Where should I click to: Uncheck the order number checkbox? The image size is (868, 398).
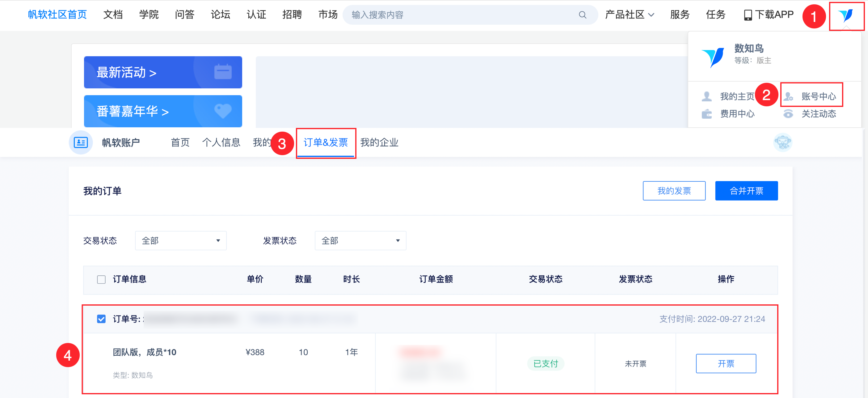(x=101, y=319)
